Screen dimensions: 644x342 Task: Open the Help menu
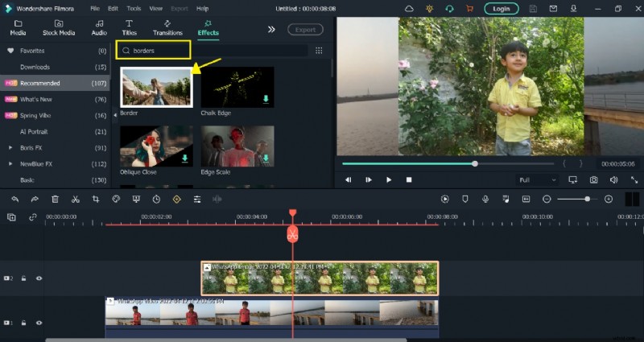[203, 9]
